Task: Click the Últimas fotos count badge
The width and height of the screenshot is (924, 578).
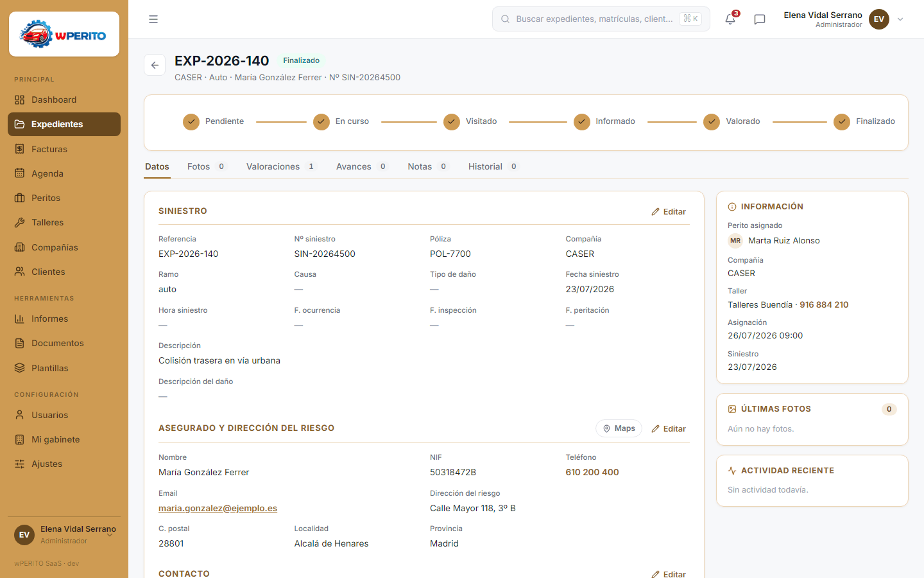Action: (889, 409)
